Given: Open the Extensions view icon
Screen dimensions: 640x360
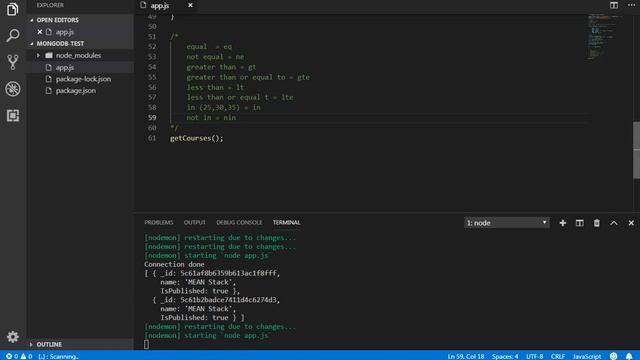Looking at the screenshot, I should pyautogui.click(x=13, y=116).
